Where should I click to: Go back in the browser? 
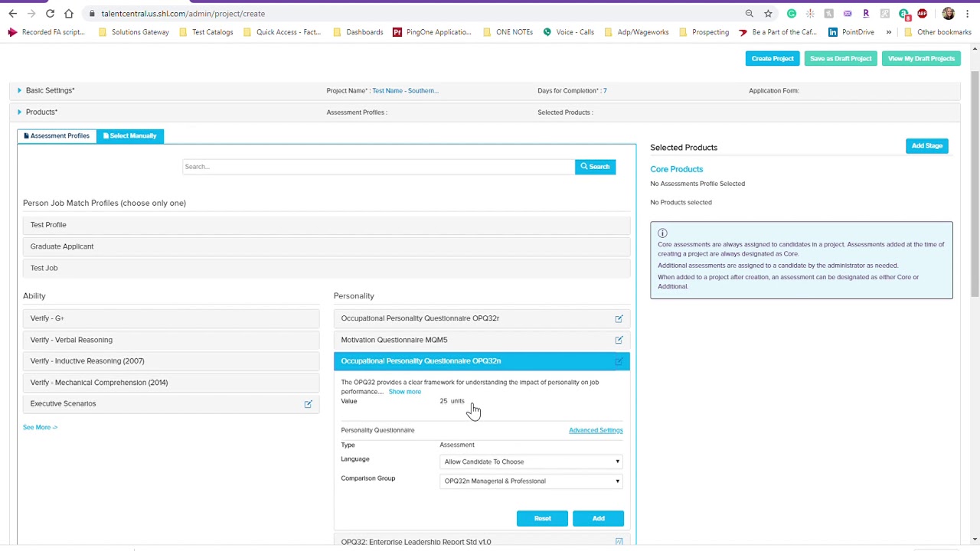(x=13, y=14)
